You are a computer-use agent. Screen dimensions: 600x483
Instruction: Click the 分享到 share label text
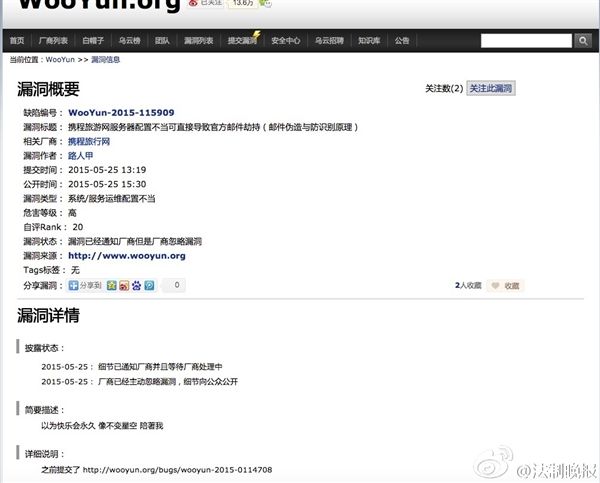pos(91,285)
